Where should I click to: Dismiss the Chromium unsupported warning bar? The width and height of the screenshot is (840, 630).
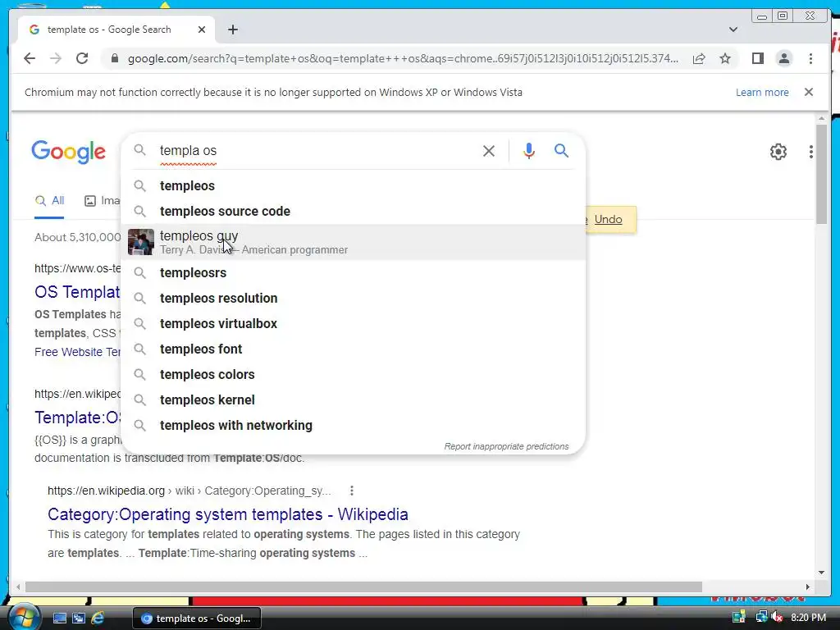click(x=809, y=92)
